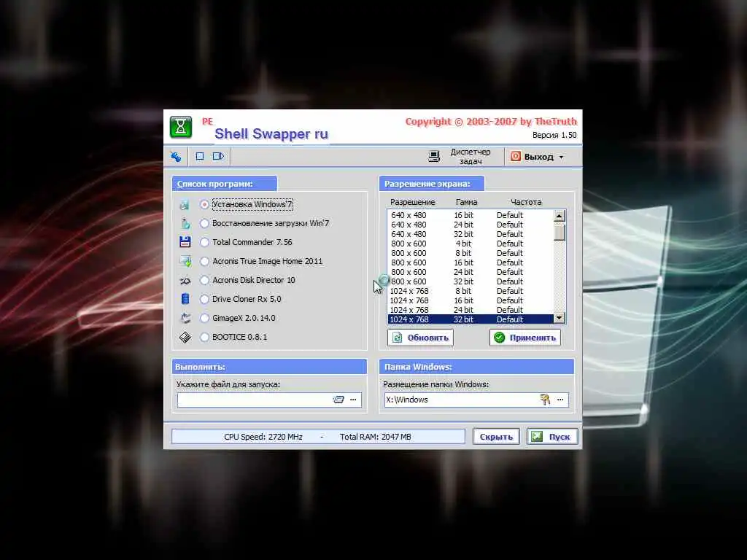Click the run file icon in Выполнить field
This screenshot has width=747, height=560.
(x=338, y=400)
